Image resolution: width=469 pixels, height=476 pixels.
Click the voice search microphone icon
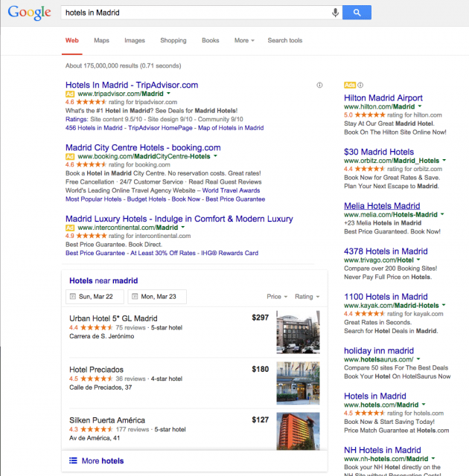[x=336, y=13]
